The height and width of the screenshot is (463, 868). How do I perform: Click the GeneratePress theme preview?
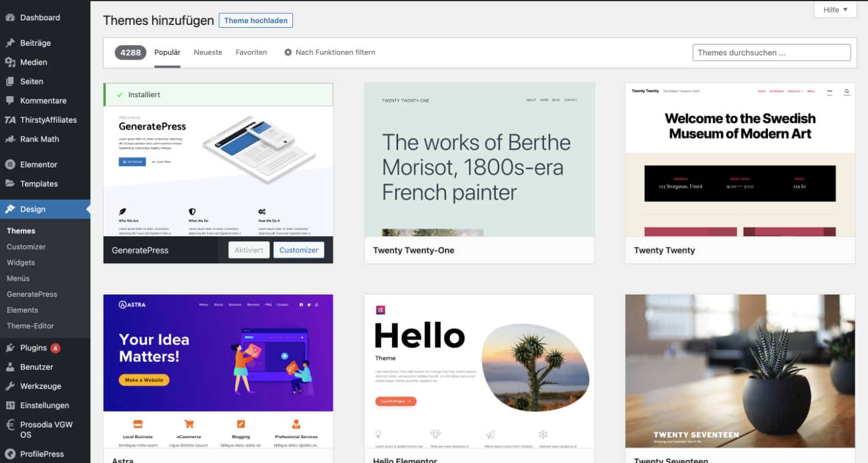218,171
